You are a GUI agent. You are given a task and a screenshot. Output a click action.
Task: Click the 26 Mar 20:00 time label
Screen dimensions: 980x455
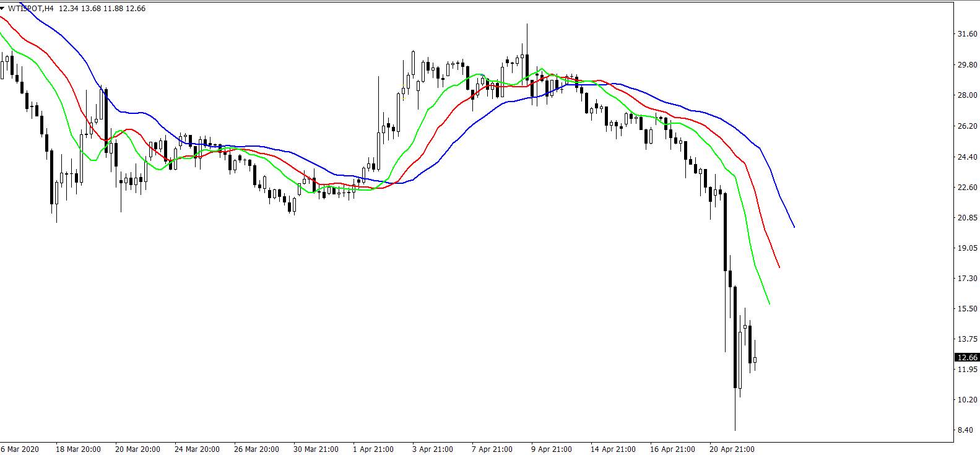(256, 449)
